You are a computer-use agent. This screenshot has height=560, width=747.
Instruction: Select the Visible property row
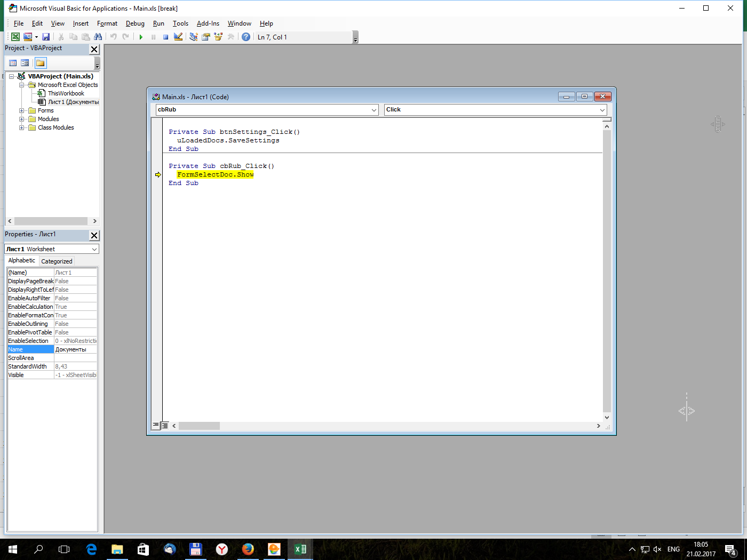[x=52, y=375]
